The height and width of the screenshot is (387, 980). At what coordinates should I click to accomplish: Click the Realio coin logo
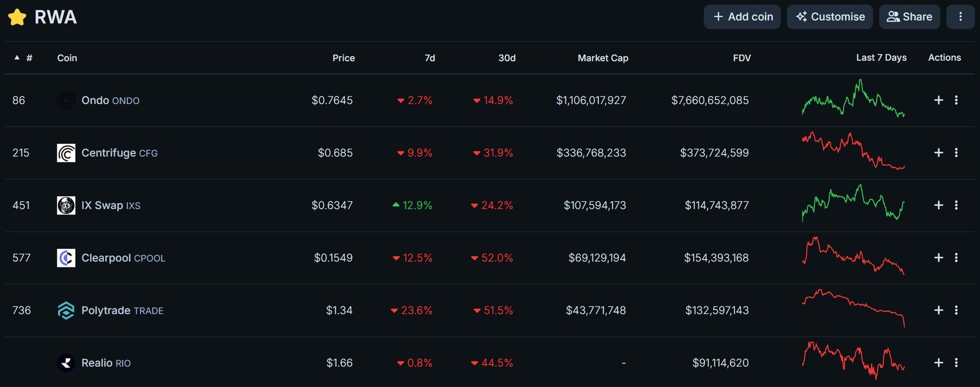tap(66, 363)
